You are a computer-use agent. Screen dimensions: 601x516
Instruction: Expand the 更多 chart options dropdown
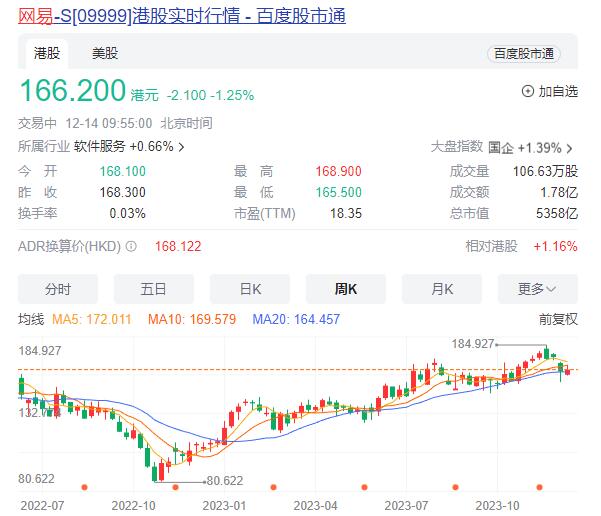click(x=537, y=289)
